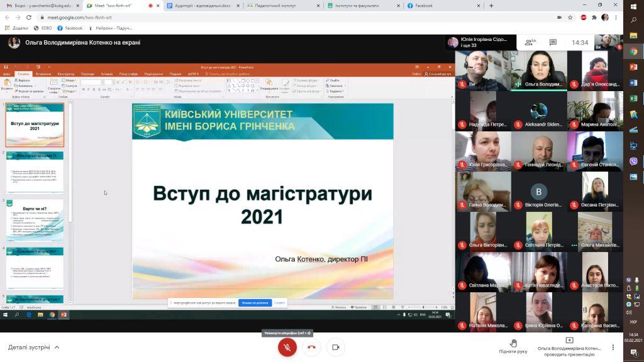
Task: Unmute the microphone in Google Meet
Action: coord(287,346)
